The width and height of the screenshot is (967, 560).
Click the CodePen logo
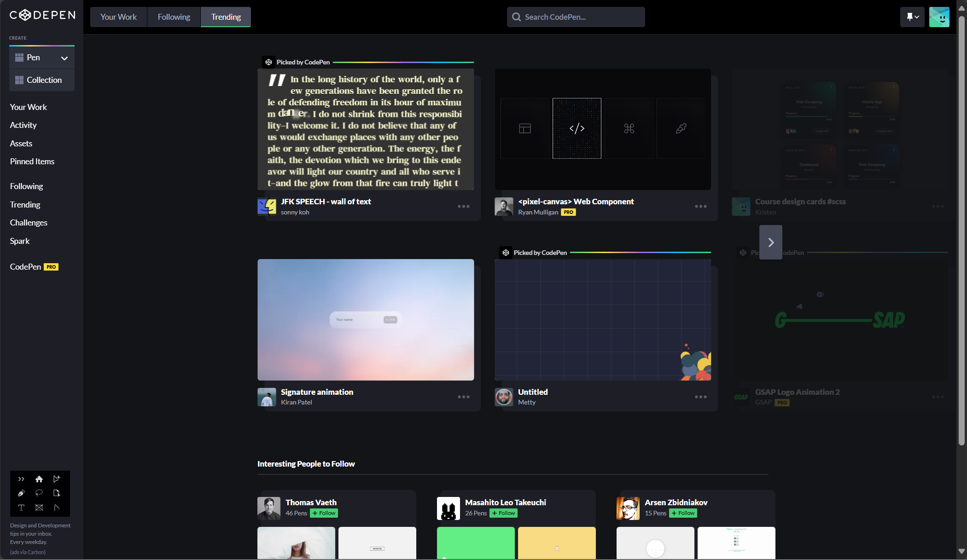pos(42,15)
